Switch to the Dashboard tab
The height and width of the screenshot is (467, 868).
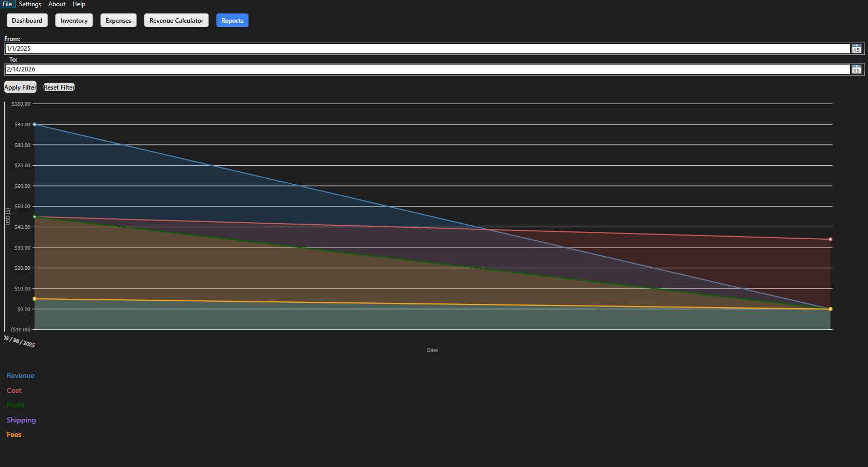27,21
